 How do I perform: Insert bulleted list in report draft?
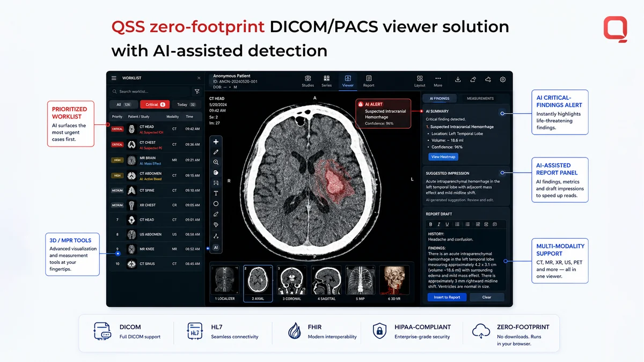click(x=457, y=224)
